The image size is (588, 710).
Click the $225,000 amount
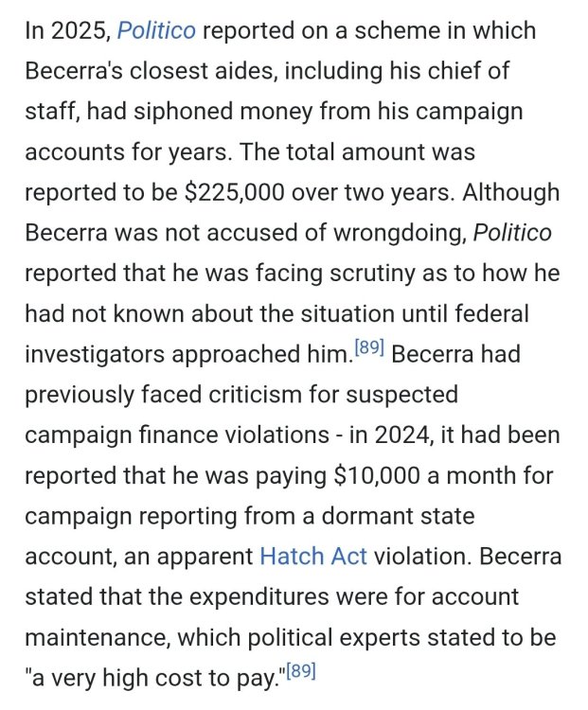tap(235, 192)
